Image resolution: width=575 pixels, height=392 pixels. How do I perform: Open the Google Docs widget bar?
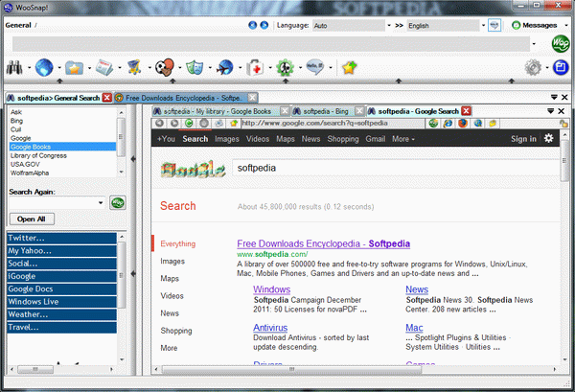pyautogui.click(x=61, y=288)
